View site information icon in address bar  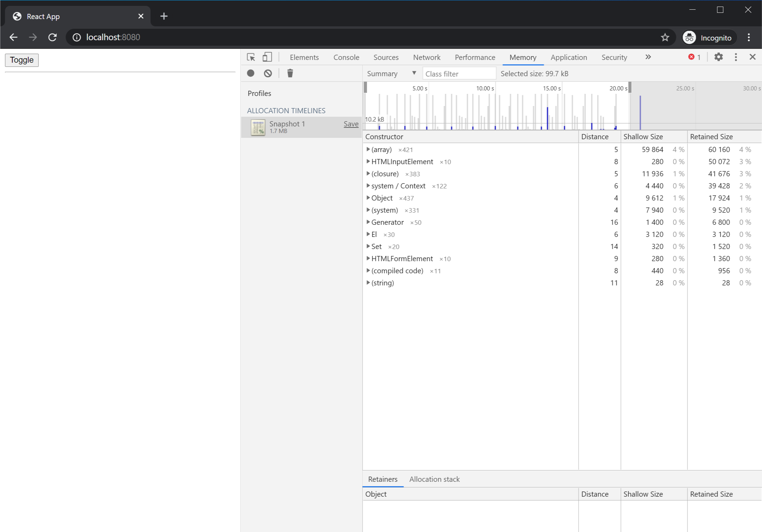77,37
